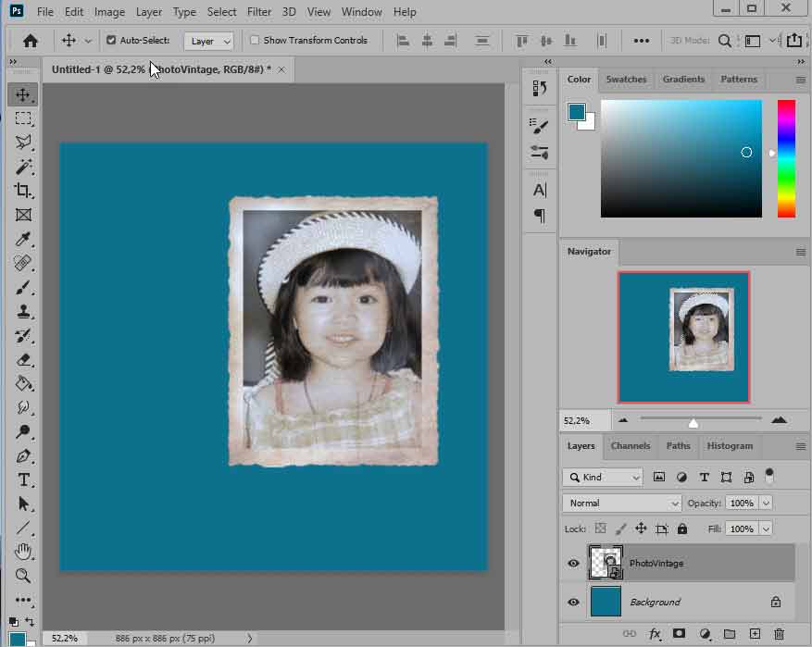Toggle lock transparent pixels
The image size is (812, 647).
pyautogui.click(x=601, y=529)
